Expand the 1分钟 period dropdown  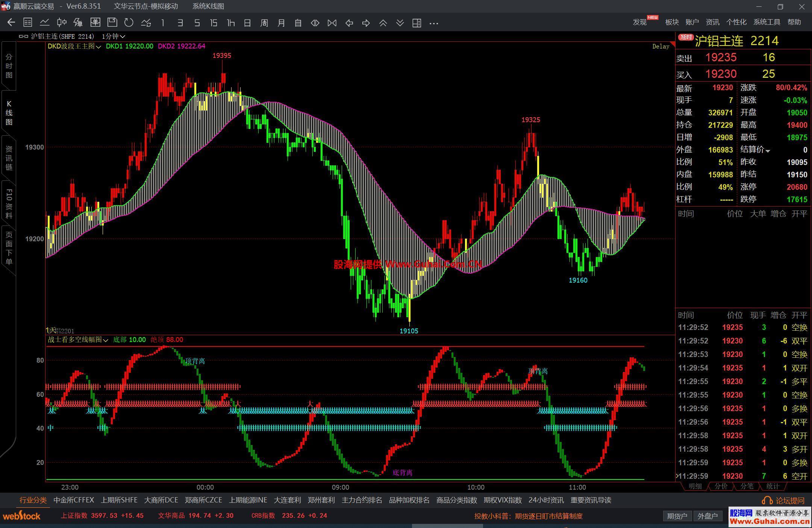coord(113,36)
